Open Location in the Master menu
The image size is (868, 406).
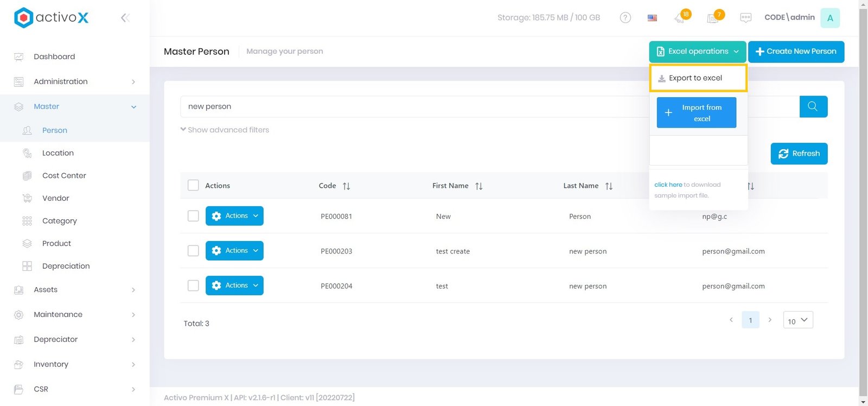[58, 153]
